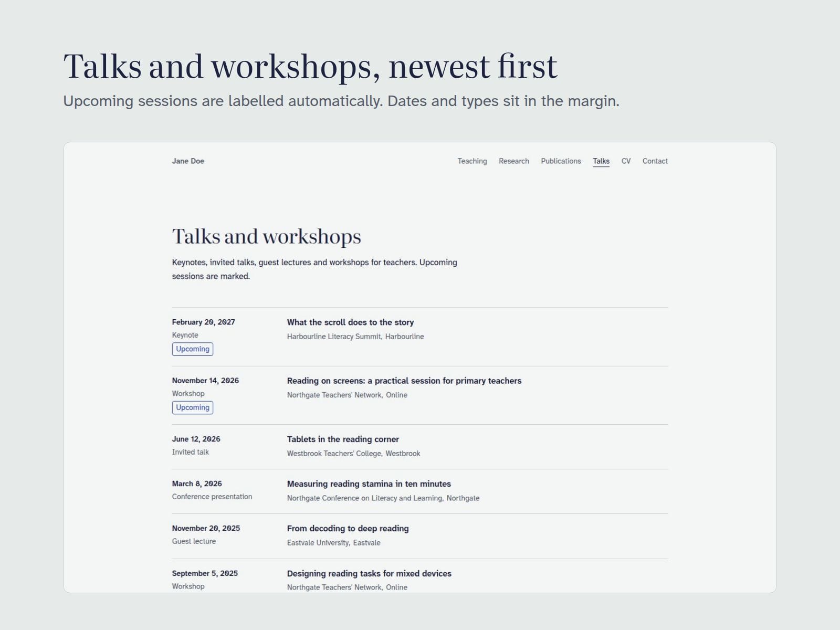Click the Upcoming badge under November 14 Workshop
Viewport: 840px width, 630px height.
(x=193, y=407)
